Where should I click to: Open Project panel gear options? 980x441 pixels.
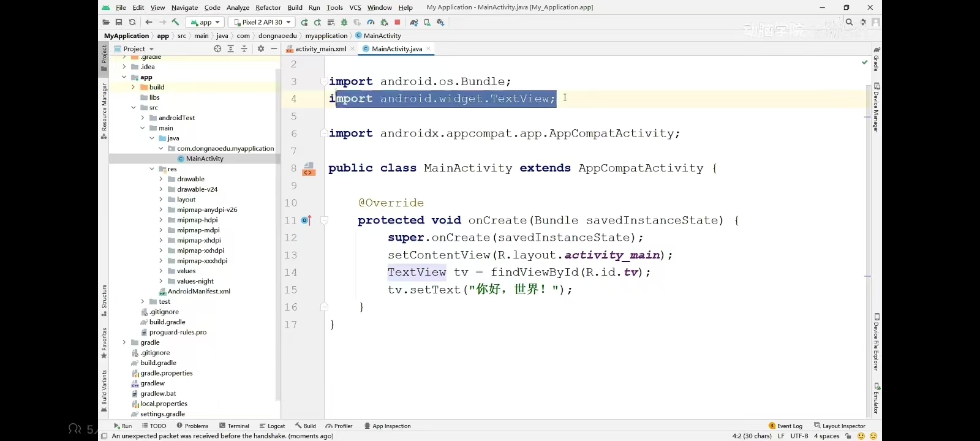261,48
